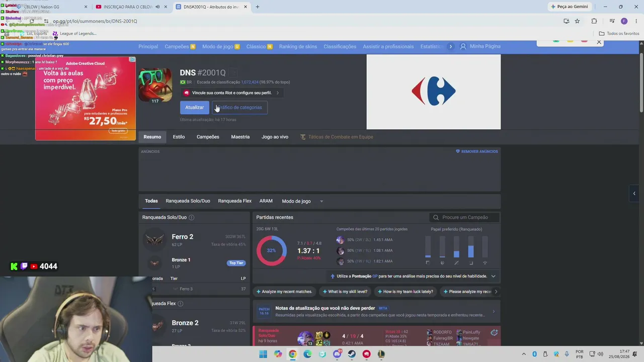This screenshot has height=362, width=644.
Task: Click the Chrome profile avatar
Action: [x=624, y=21]
